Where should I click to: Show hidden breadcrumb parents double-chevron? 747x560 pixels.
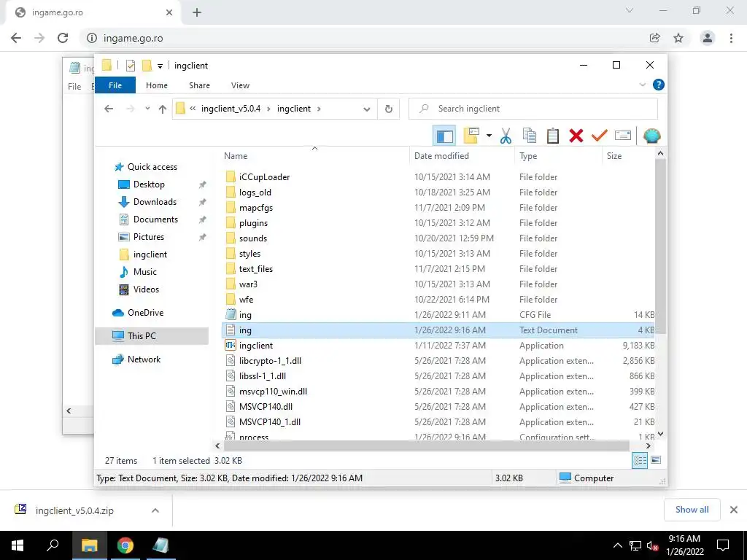point(193,109)
